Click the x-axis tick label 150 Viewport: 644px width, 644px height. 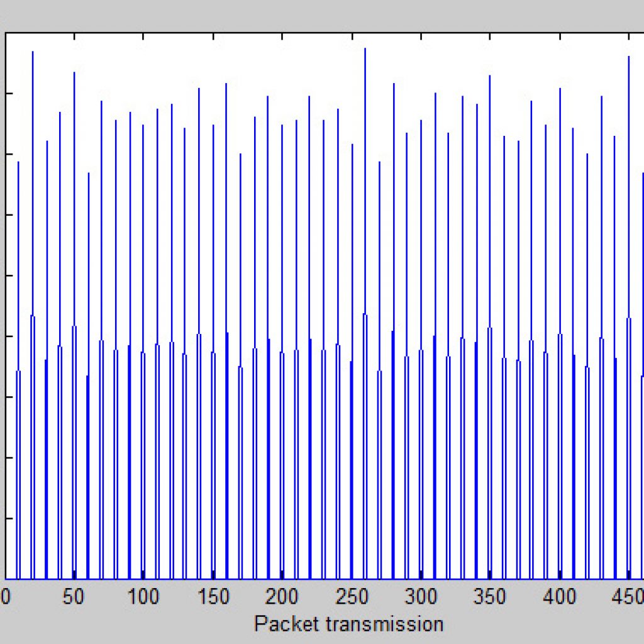tap(213, 597)
